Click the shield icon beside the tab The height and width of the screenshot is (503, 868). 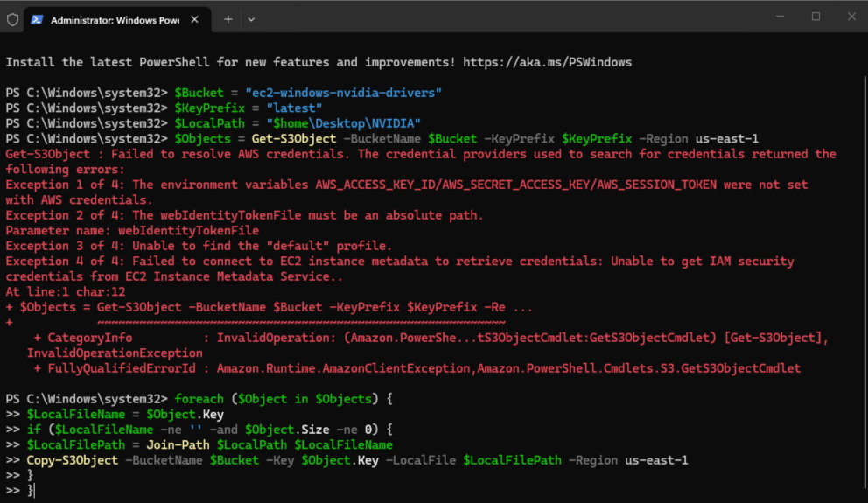click(13, 20)
